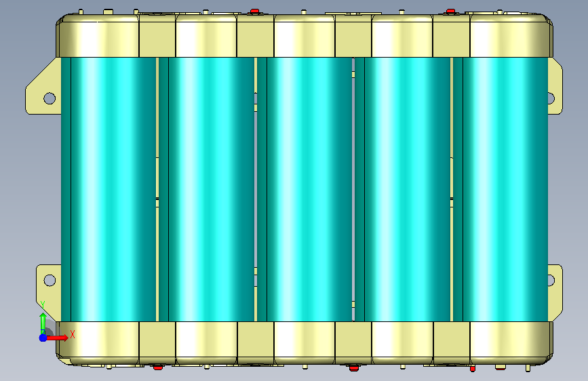Click the green Y axis arrow of the triad
588x381 pixels.
click(43, 323)
